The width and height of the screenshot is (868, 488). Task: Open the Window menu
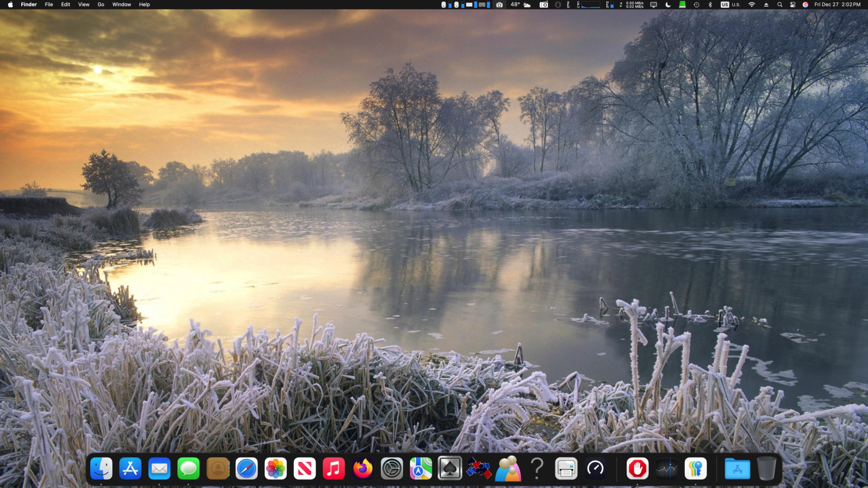point(122,5)
